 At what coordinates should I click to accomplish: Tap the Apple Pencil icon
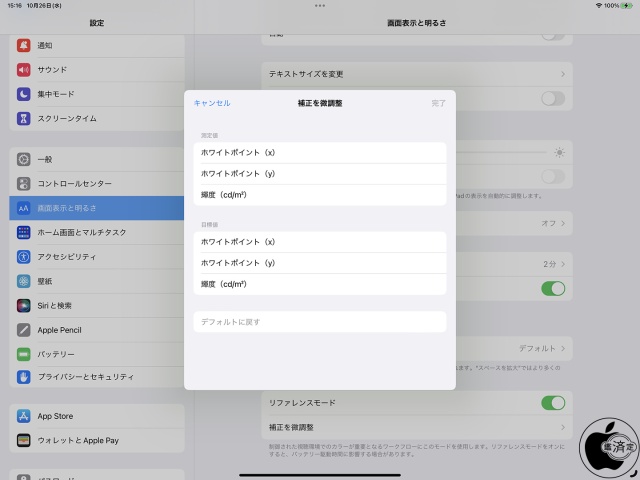24,330
